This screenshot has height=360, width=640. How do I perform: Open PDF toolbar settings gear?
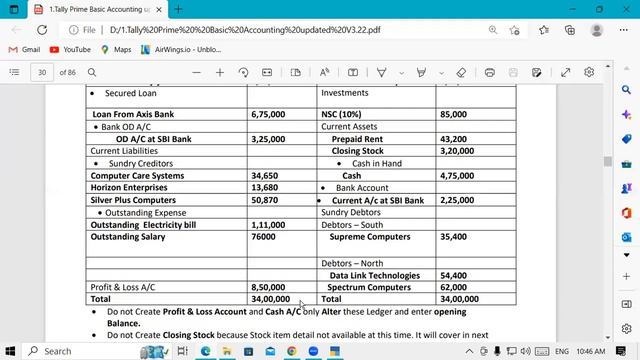pyautogui.click(x=589, y=72)
